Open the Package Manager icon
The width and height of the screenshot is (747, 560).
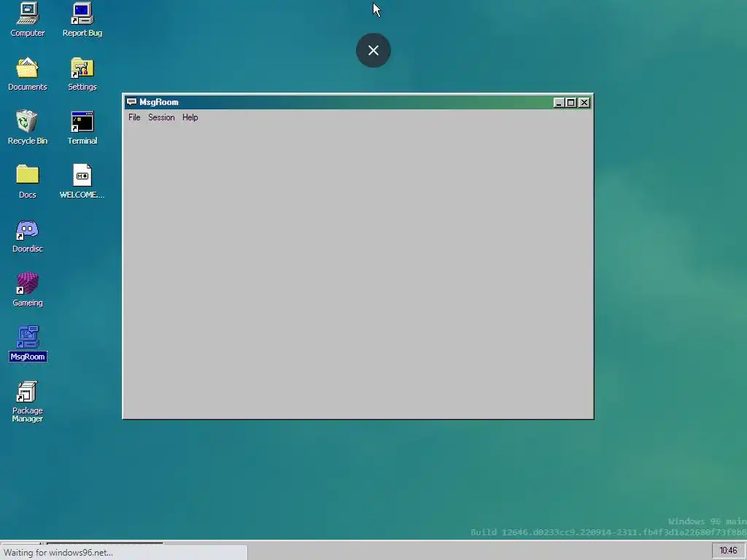(28, 402)
